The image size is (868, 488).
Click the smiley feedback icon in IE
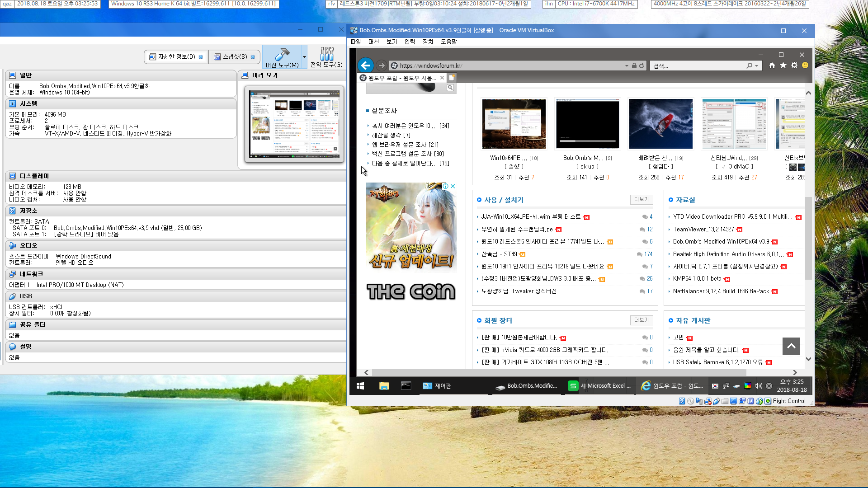click(x=805, y=65)
